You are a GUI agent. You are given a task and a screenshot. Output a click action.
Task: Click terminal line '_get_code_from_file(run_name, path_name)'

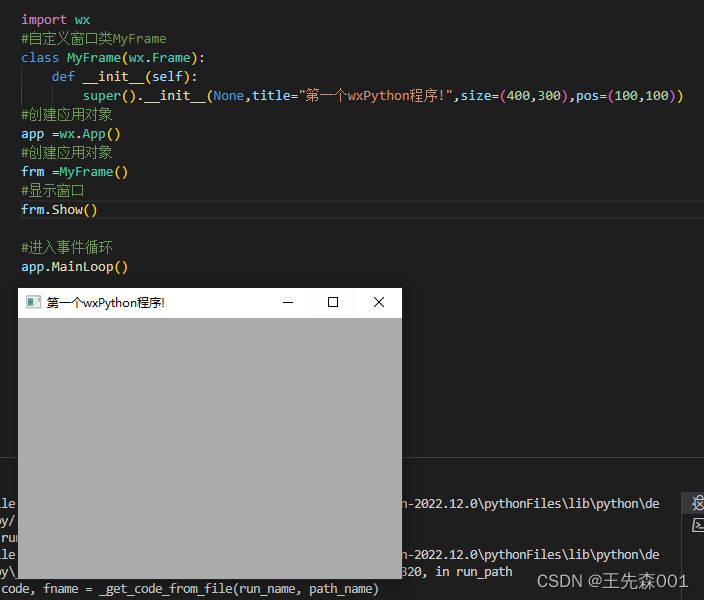click(x=239, y=589)
